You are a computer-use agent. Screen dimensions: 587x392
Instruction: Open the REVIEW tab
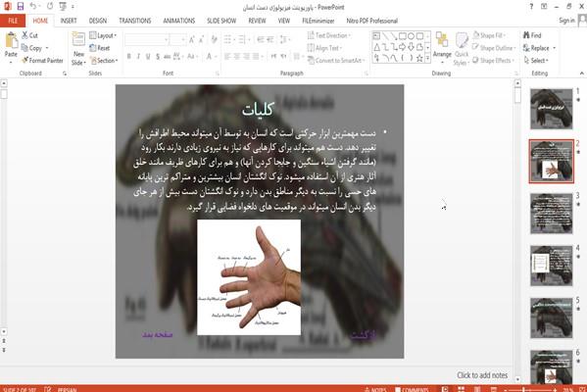tap(257, 21)
